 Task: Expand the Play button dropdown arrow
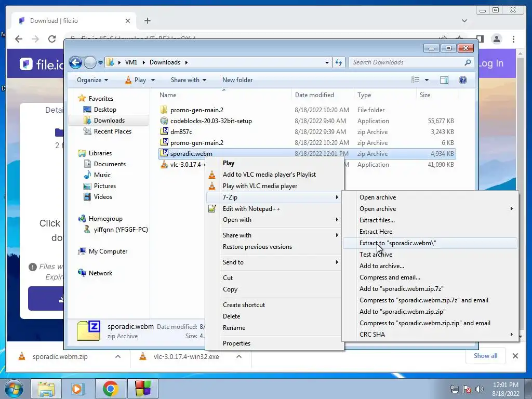pos(153,80)
